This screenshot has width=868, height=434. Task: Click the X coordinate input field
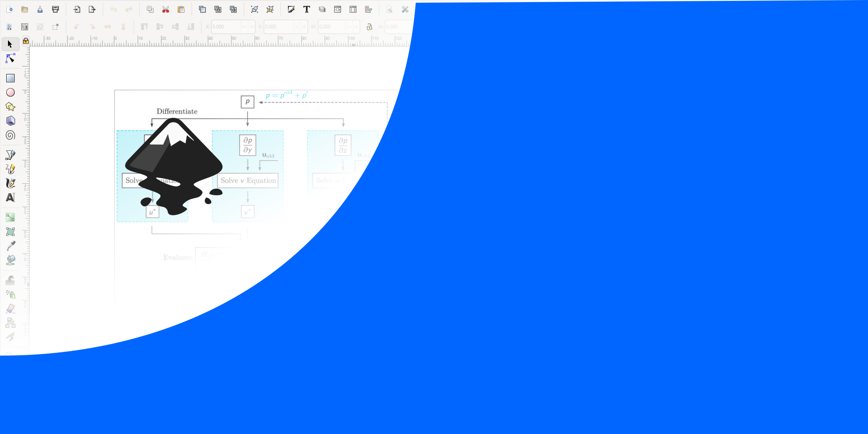[x=226, y=27]
